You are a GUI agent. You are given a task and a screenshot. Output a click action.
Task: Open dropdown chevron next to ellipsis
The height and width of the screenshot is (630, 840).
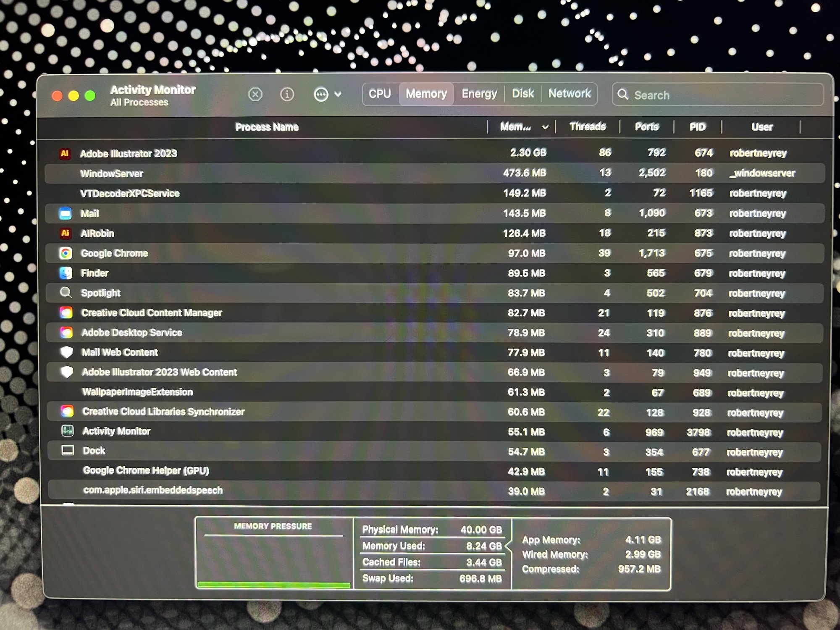(x=338, y=94)
